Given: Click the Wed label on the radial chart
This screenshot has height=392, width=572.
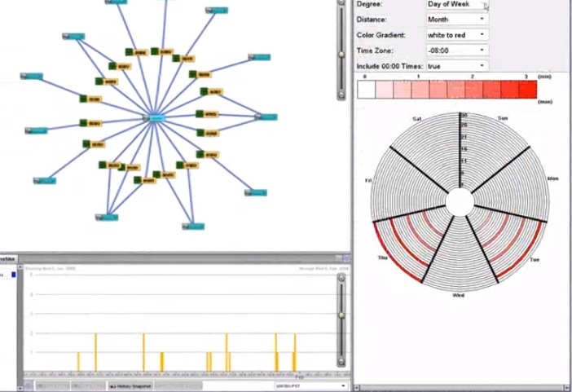Looking at the screenshot, I should click(459, 295).
